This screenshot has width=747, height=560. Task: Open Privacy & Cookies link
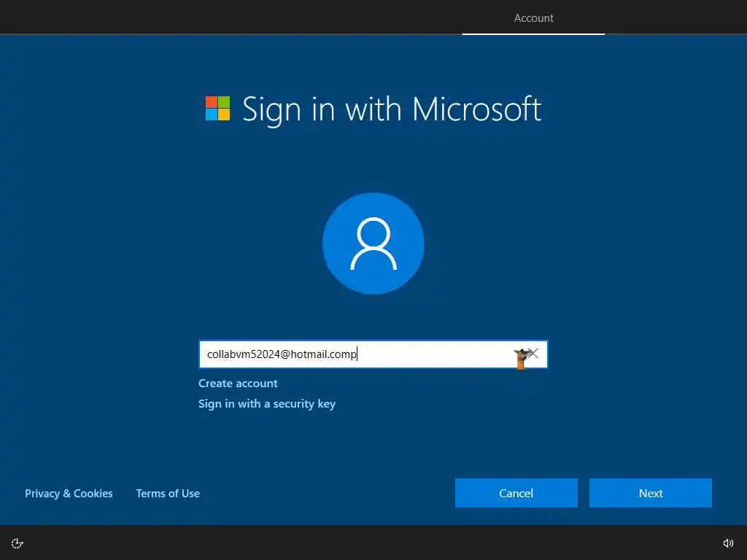(69, 494)
